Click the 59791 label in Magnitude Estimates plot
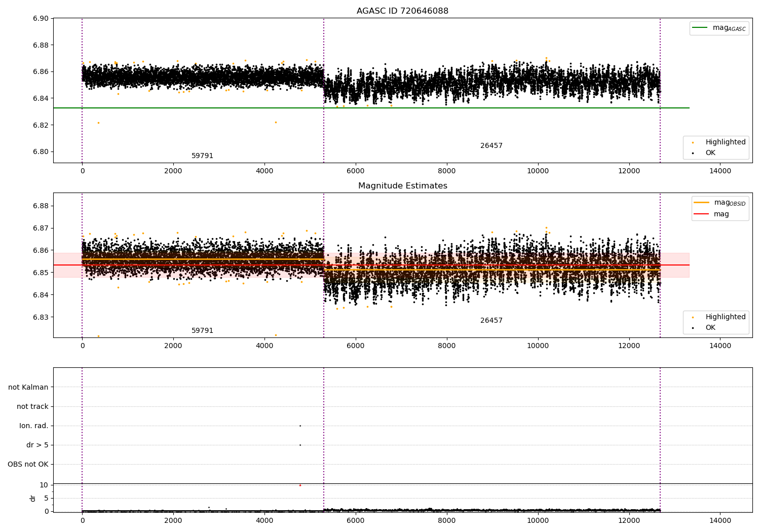 pos(202,331)
